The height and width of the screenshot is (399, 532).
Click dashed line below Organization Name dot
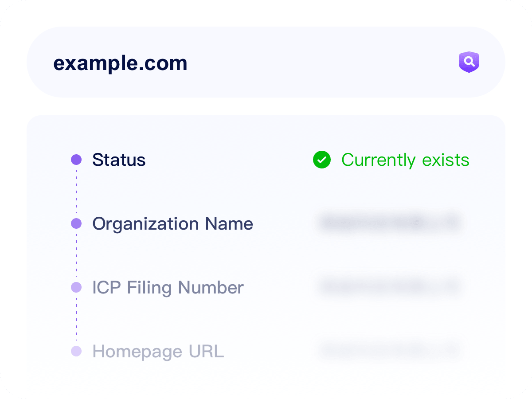(76, 255)
